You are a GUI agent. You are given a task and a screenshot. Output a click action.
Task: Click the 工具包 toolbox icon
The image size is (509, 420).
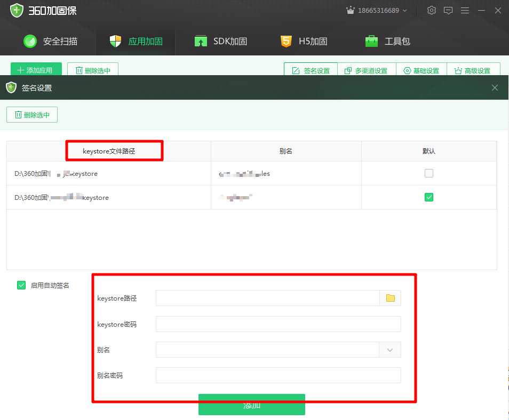371,41
